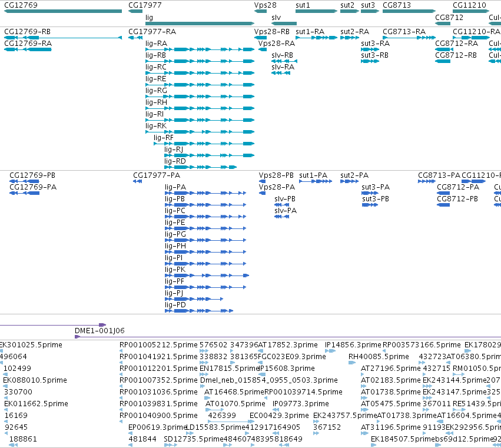Screen dimensions: 501x448
Task: Click transcript CG12769-RB label
Action: (x=27, y=32)
